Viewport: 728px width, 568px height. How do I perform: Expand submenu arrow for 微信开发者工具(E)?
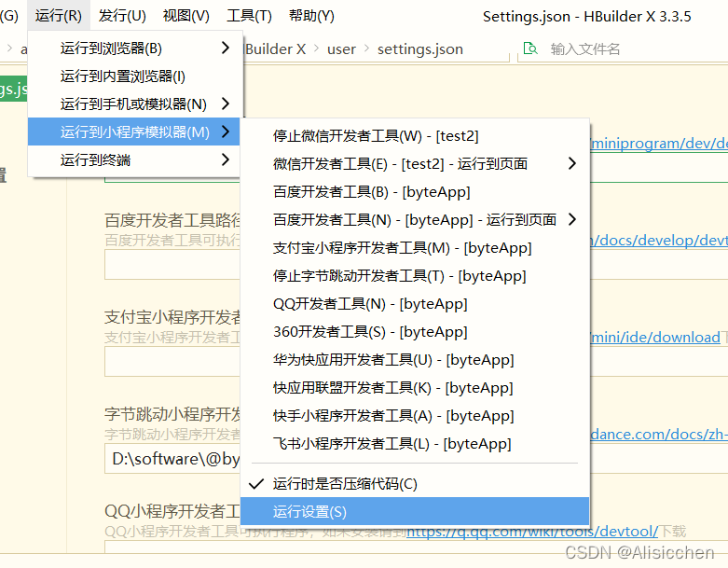pos(572,163)
